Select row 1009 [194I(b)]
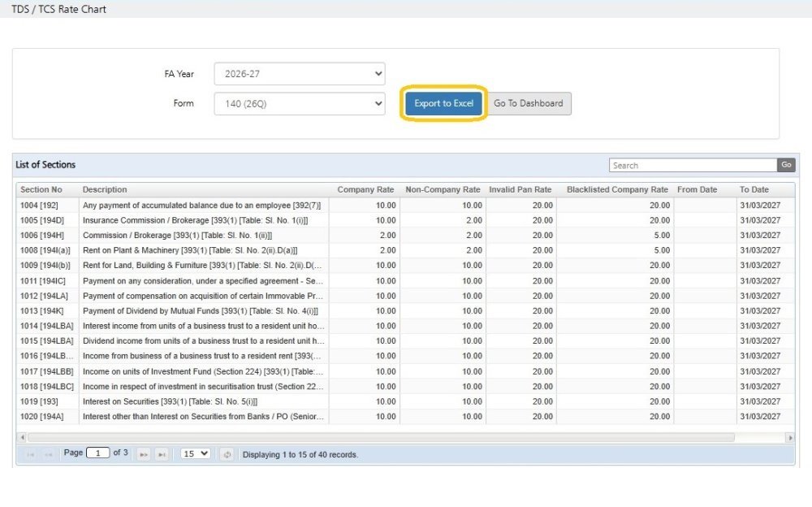This screenshot has height=507, width=812. [x=405, y=266]
